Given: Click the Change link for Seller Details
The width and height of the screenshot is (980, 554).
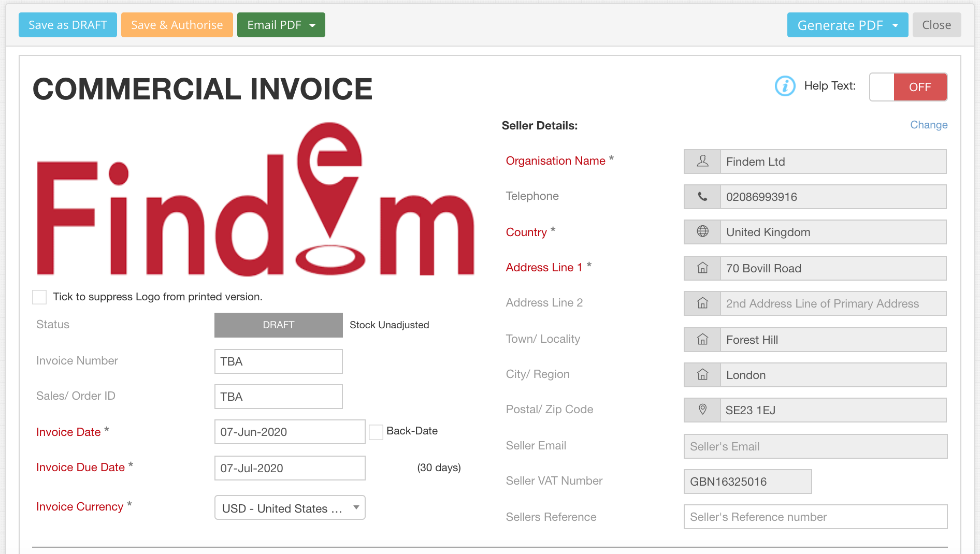Looking at the screenshot, I should [929, 125].
